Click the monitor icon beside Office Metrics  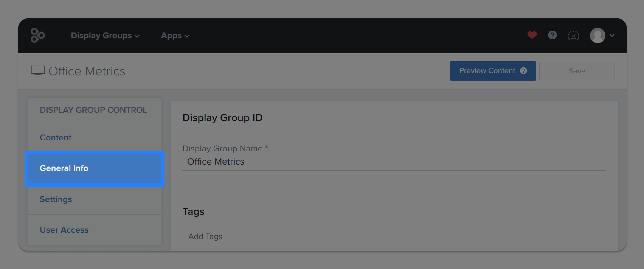pos(37,71)
